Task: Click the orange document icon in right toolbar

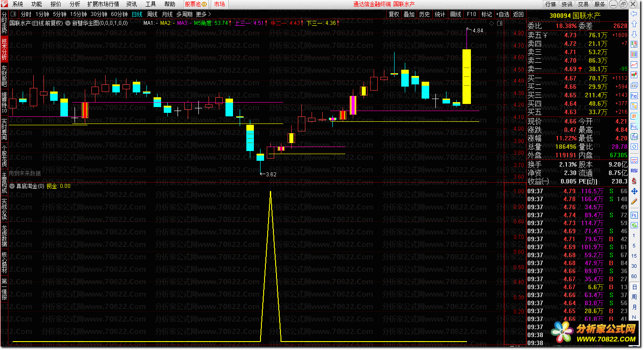Action: [634, 116]
